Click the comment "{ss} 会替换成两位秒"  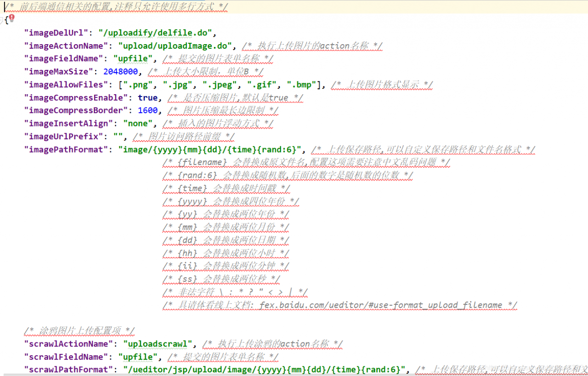point(221,279)
